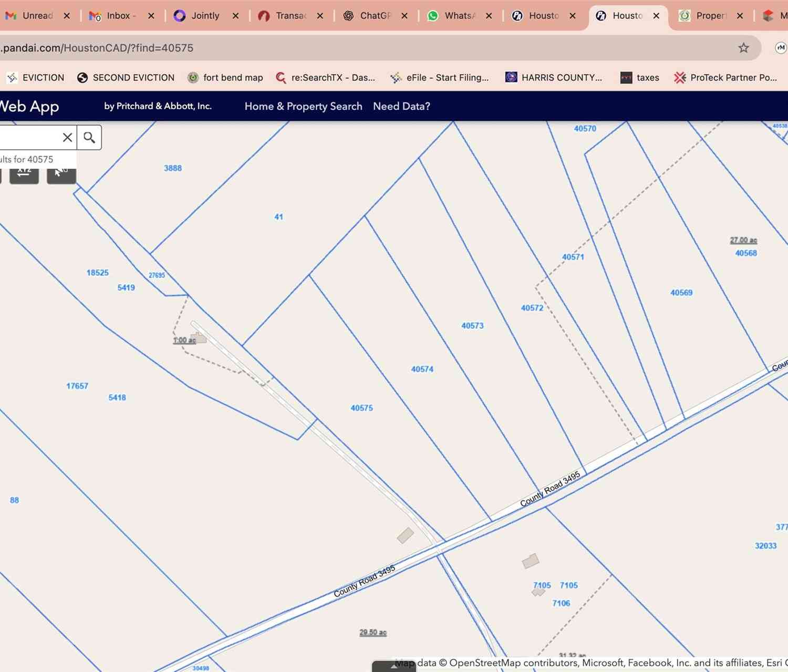This screenshot has width=788, height=672.
Task: Switch to the Property tab
Action: [703, 16]
